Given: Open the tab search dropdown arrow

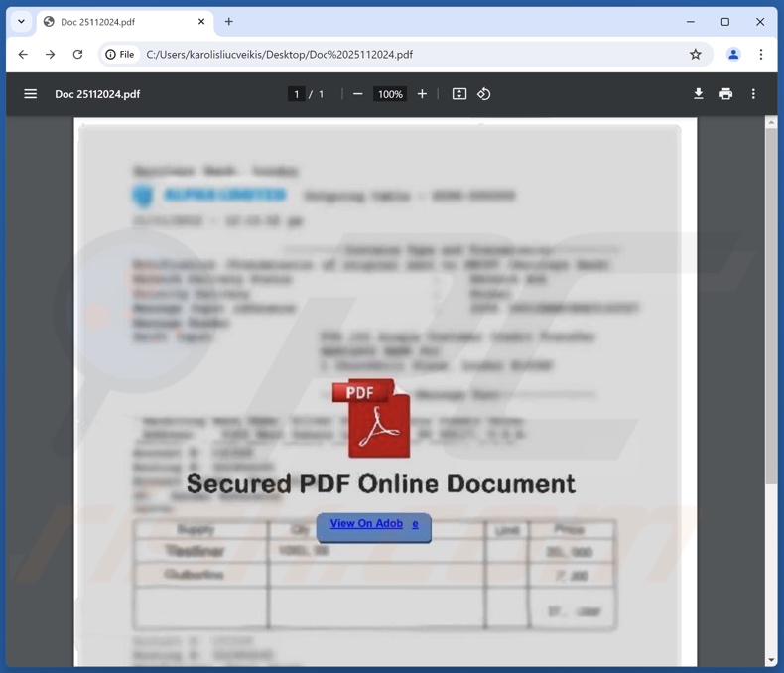Looking at the screenshot, I should [21, 22].
